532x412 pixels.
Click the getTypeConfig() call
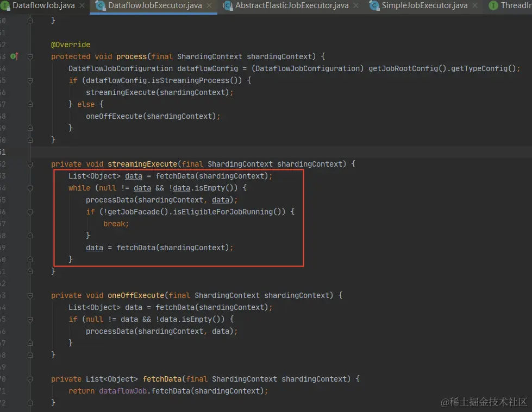pos(484,68)
